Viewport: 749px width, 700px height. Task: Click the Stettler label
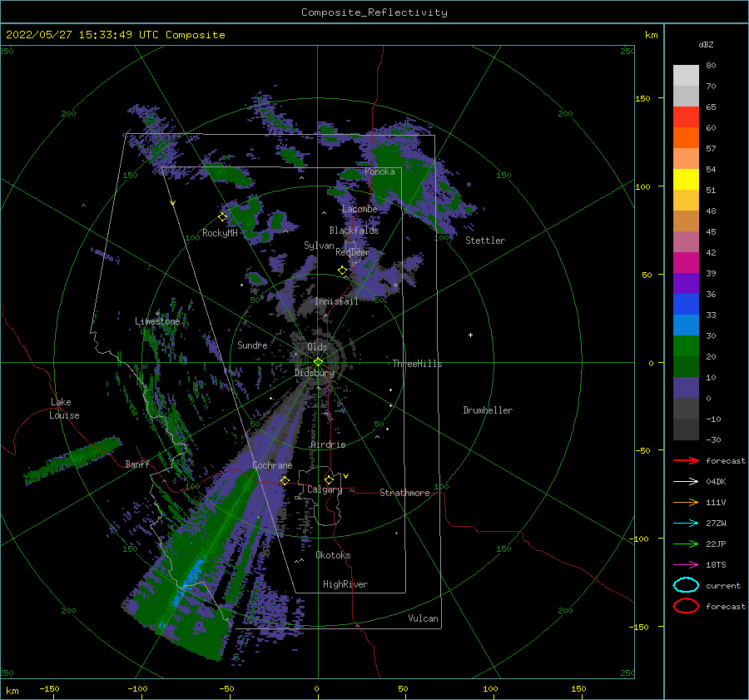tap(485, 241)
